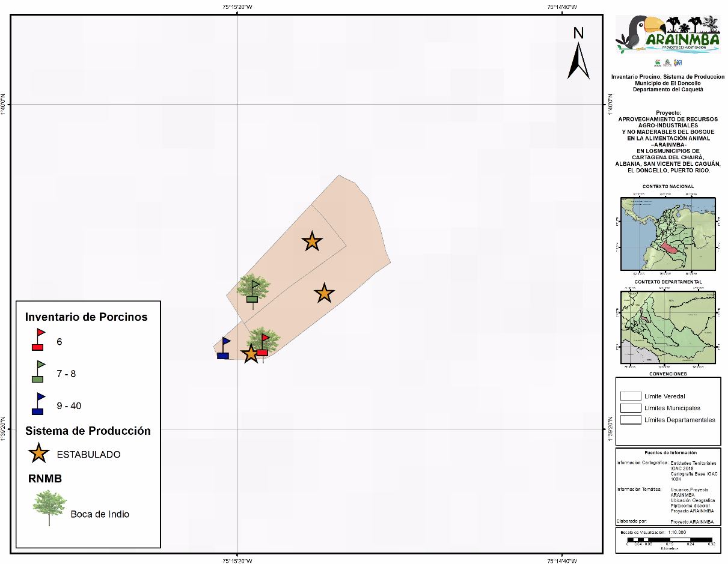The image size is (728, 564).
Task: Click the 'Fuentes de Información' heading
Action: [670, 452]
